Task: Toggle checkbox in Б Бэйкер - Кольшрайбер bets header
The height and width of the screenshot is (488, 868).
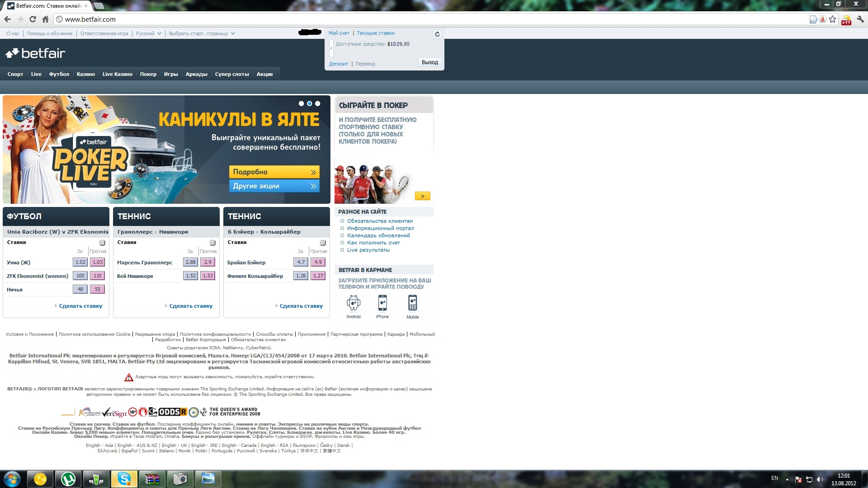Action: [x=323, y=243]
